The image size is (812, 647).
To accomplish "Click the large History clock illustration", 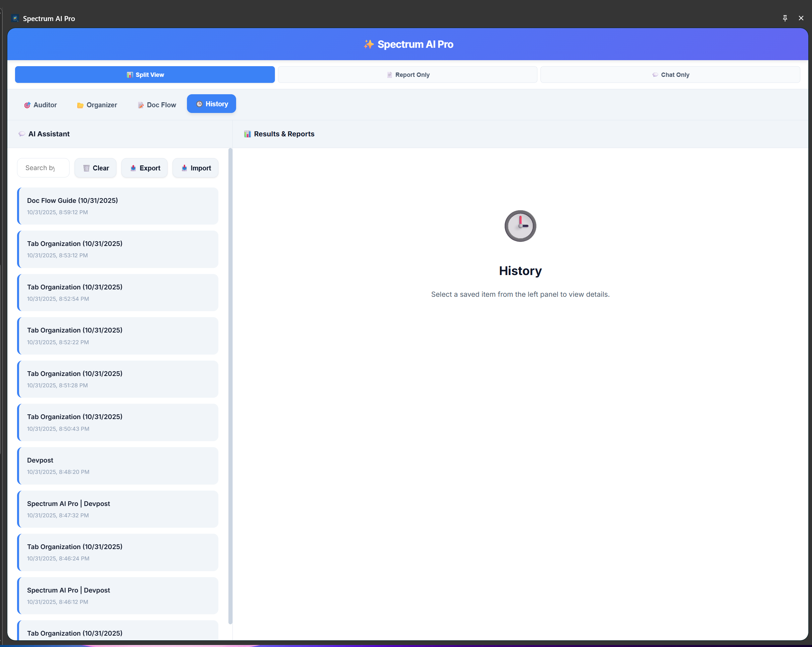I will (520, 226).
